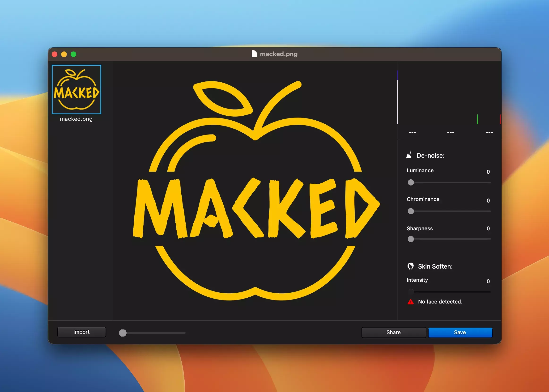Click the green fullscreen window button

coord(73,54)
